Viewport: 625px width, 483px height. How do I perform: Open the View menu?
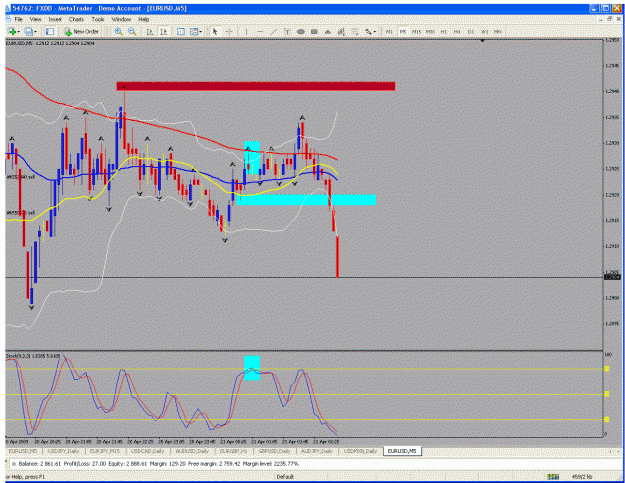pyautogui.click(x=35, y=19)
